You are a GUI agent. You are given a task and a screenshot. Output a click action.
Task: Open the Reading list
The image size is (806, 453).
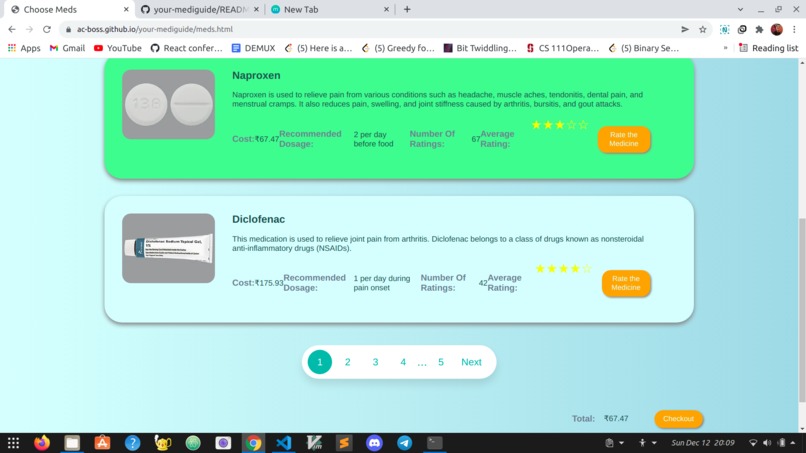[768, 48]
